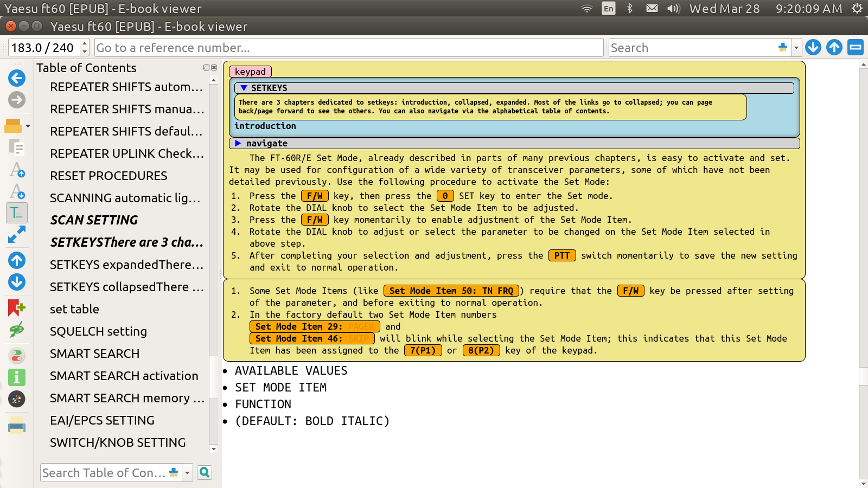Float the Table of Contents panel
This screenshot has height=488, width=868.
pyautogui.click(x=206, y=68)
